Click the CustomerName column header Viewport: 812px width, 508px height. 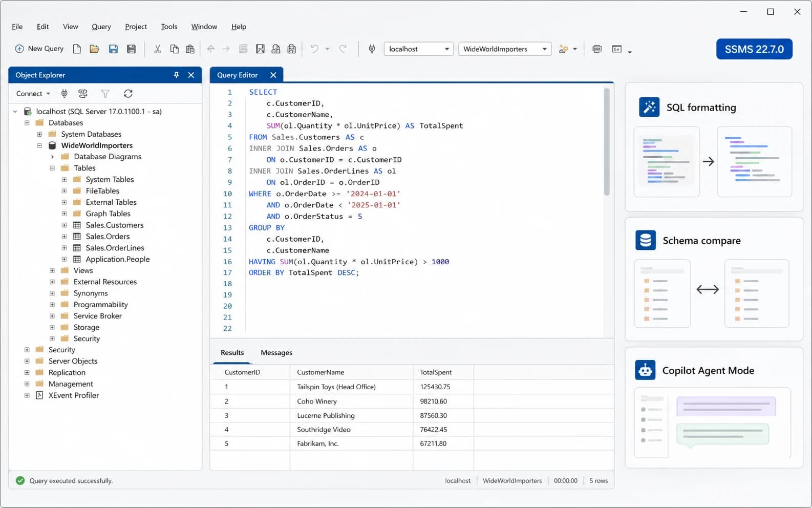tap(351, 372)
